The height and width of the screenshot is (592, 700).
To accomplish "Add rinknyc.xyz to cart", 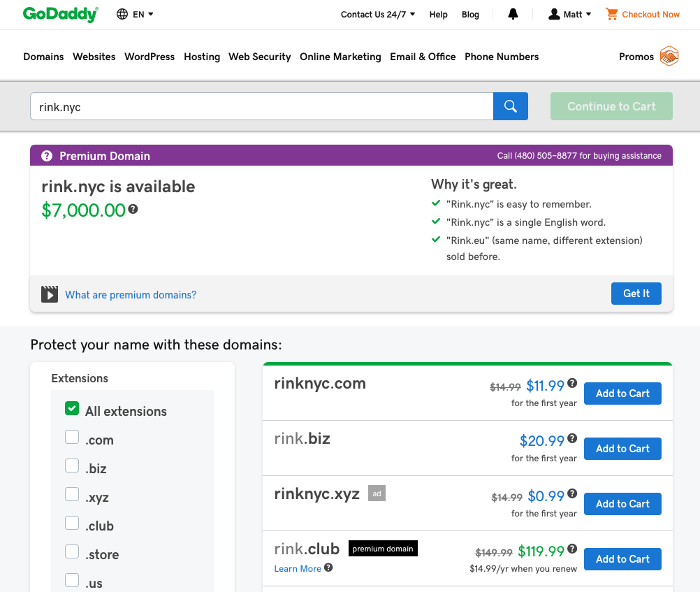I will pos(622,504).
